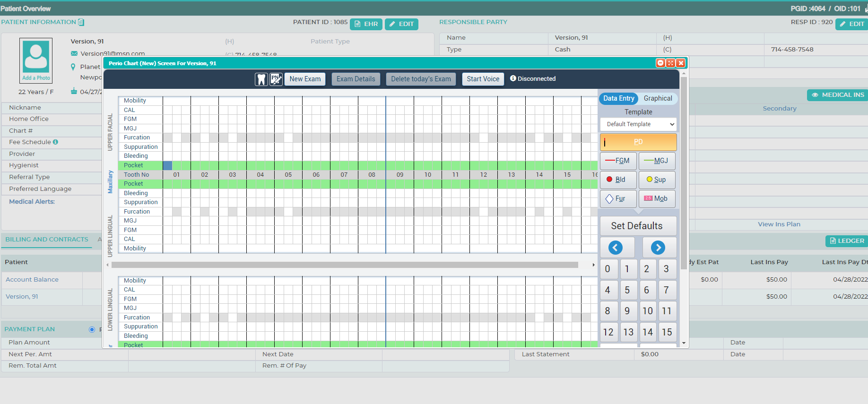The image size is (868, 404).
Task: Open the Billing and Contracts tab
Action: tap(47, 240)
